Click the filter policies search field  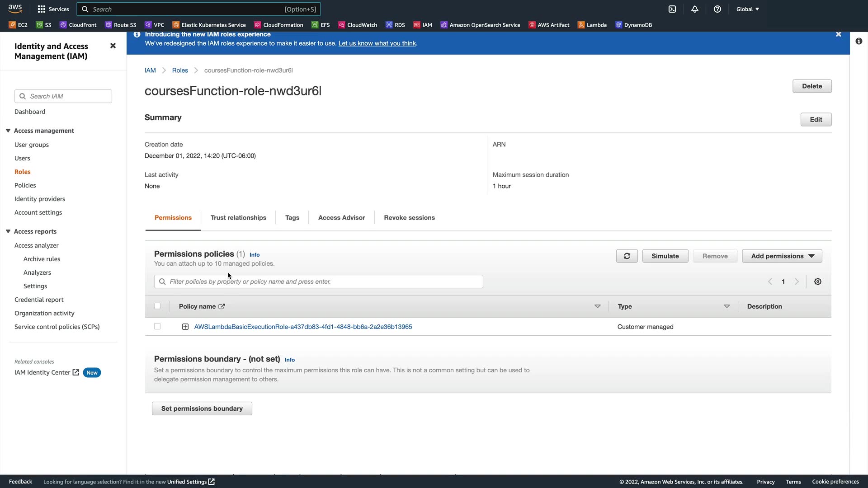tap(319, 282)
